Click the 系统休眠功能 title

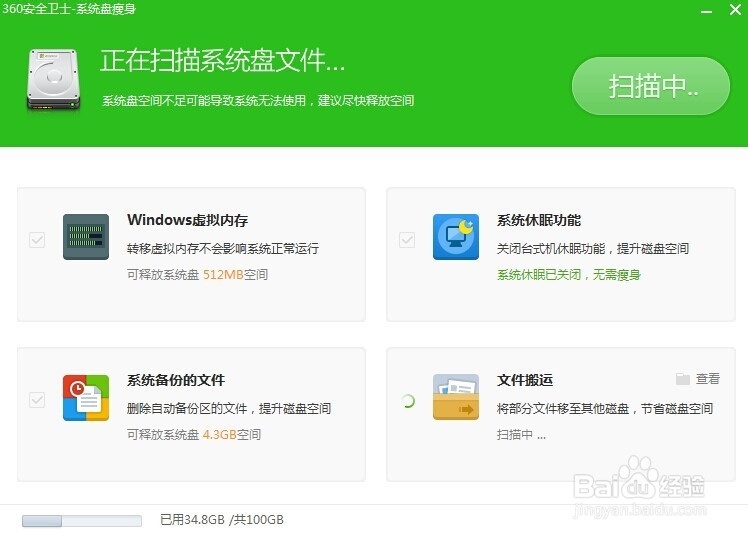(x=539, y=220)
